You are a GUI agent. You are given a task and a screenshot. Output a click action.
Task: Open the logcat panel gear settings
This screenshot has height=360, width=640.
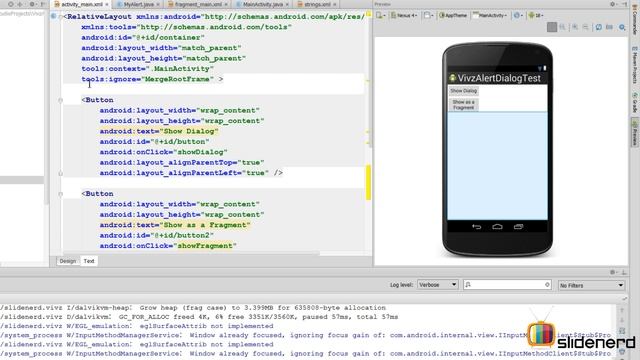click(x=613, y=272)
